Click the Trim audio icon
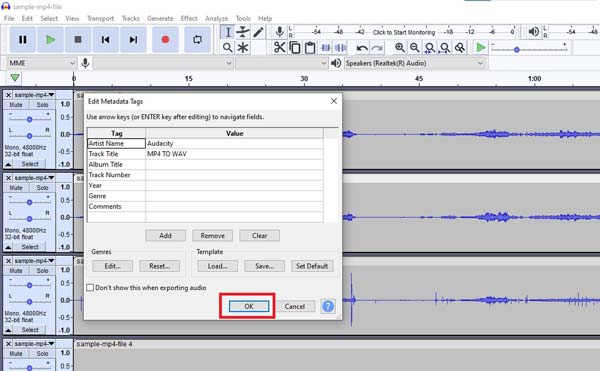Screen dimensions: 600x371 [x=325, y=47]
